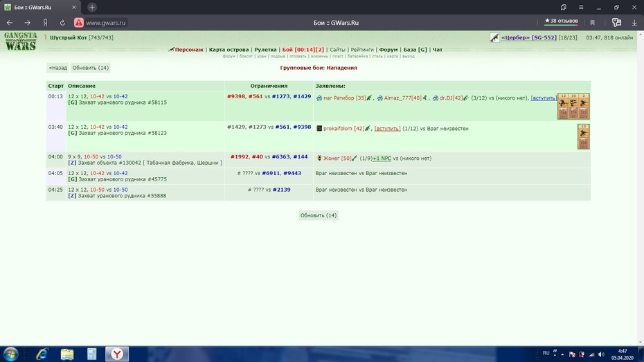Click [вступить] next to prokaifolom
Screen dimensions: 644x362
(387, 129)
